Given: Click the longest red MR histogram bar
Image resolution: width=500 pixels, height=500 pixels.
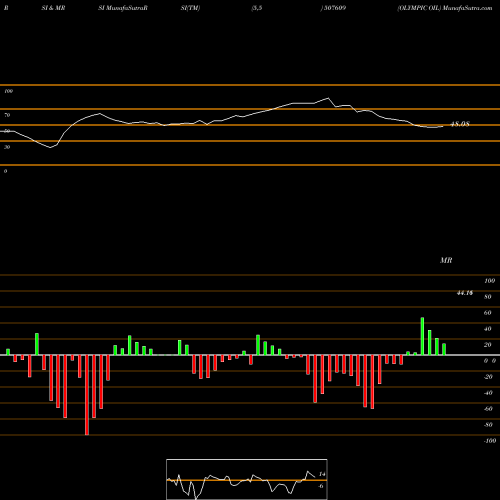Looking at the screenshot, I should click(x=87, y=395).
